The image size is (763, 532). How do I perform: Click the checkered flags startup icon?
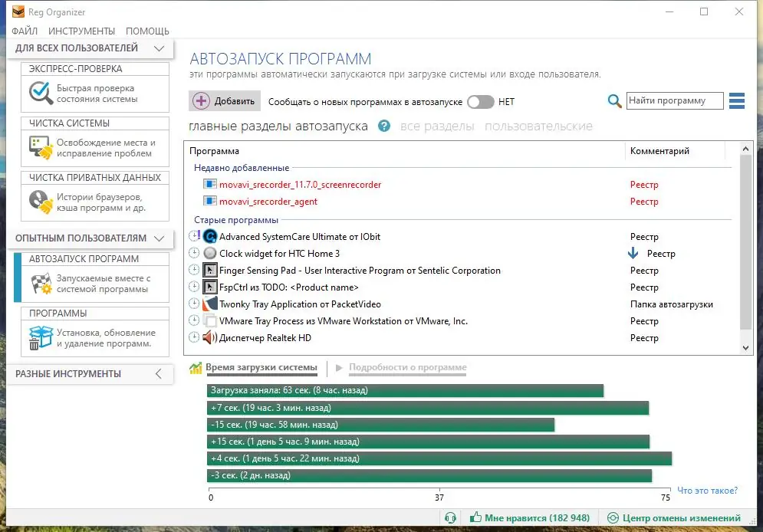pos(41,284)
